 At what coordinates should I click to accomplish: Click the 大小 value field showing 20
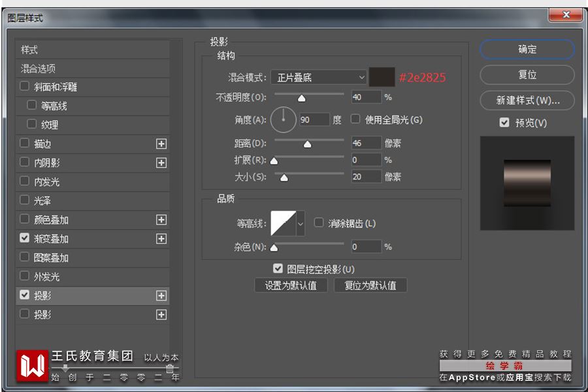coord(366,176)
